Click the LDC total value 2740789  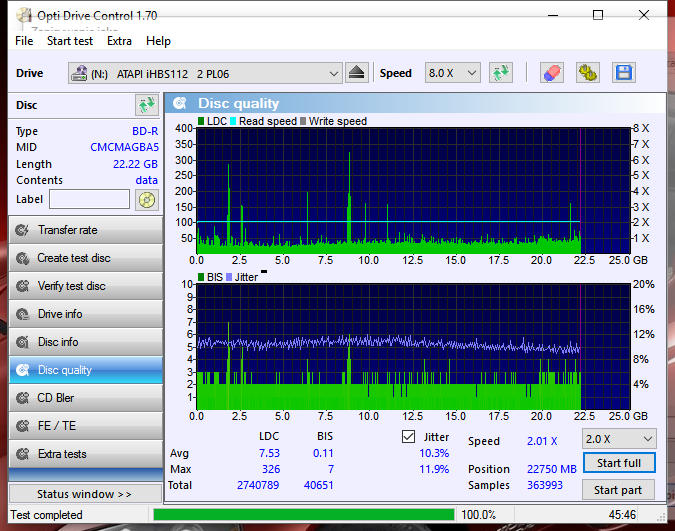[258, 485]
